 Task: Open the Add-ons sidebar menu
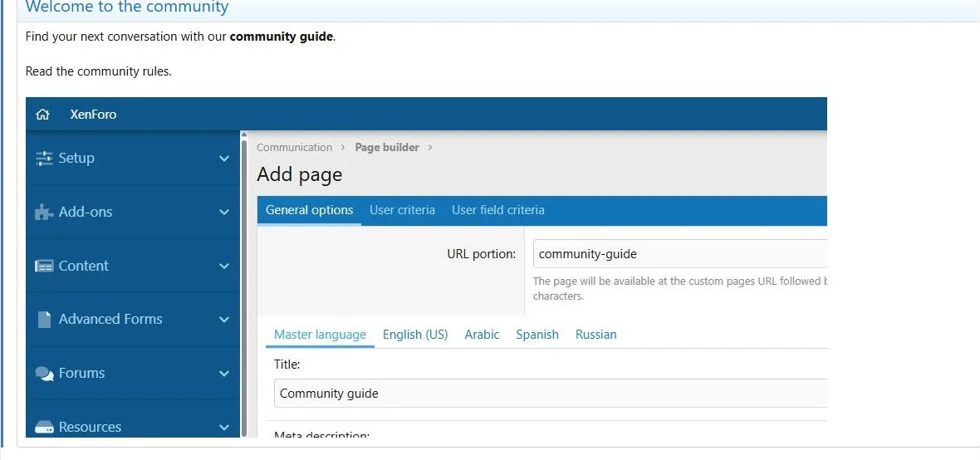pyautogui.click(x=133, y=212)
